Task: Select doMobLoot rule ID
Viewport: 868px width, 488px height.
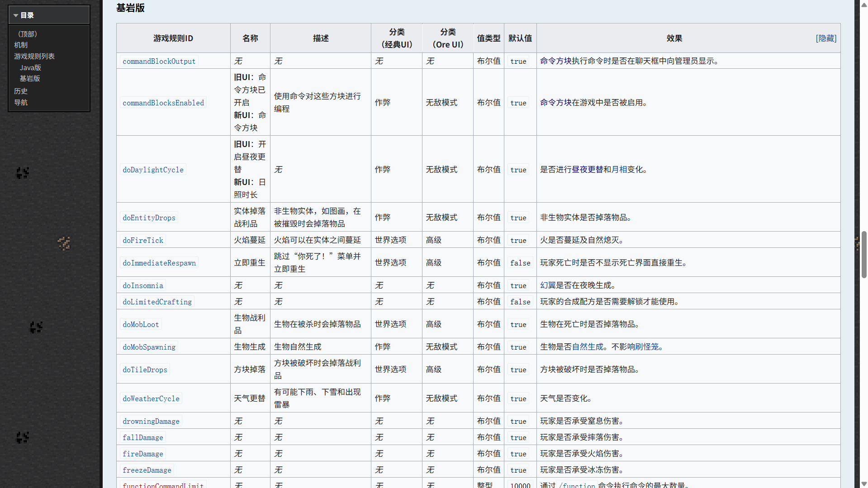Action: coord(141,324)
